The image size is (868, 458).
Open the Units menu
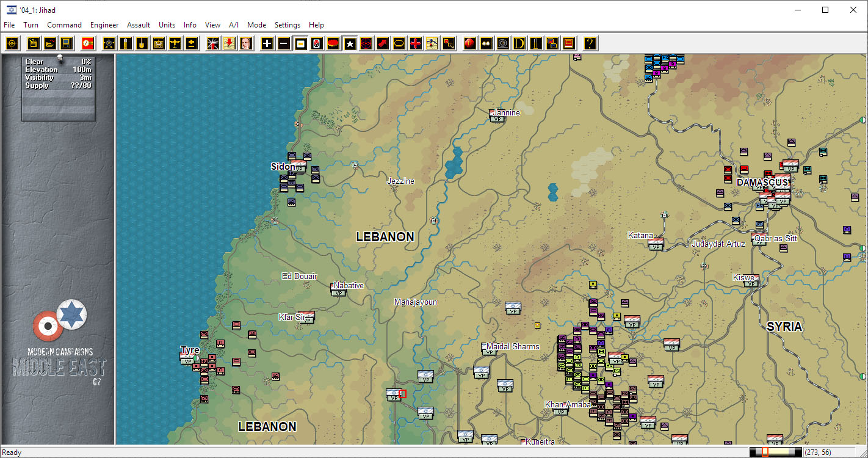click(167, 25)
